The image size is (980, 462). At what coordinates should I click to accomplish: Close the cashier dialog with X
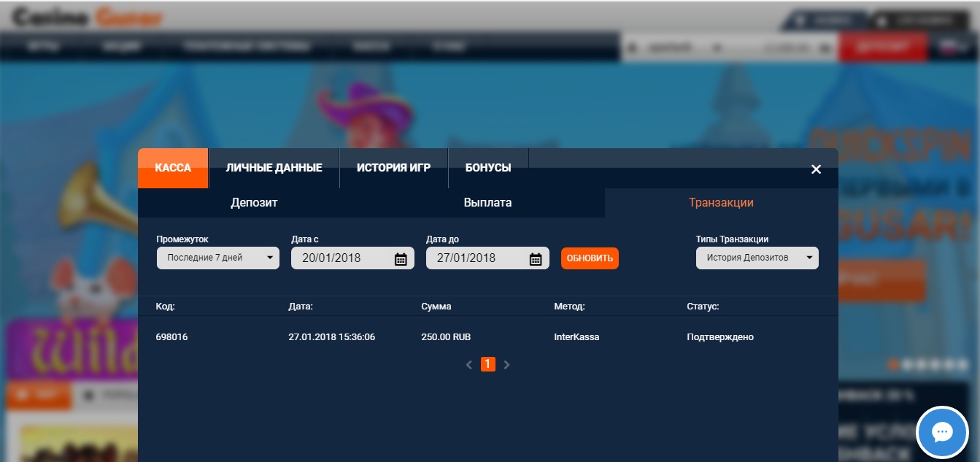[x=816, y=169]
